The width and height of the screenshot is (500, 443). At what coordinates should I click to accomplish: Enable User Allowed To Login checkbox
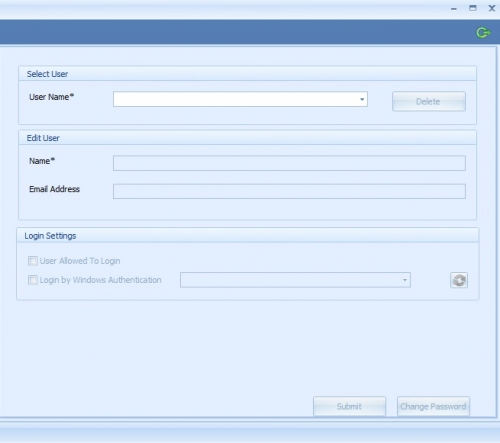(x=33, y=261)
